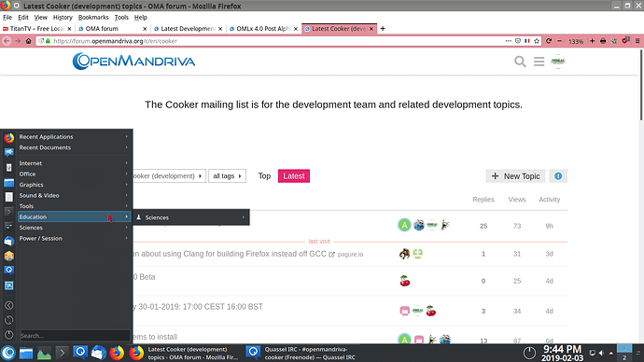Click the blue info icon beside New Topic
The height and width of the screenshot is (362, 644).
[x=558, y=176]
